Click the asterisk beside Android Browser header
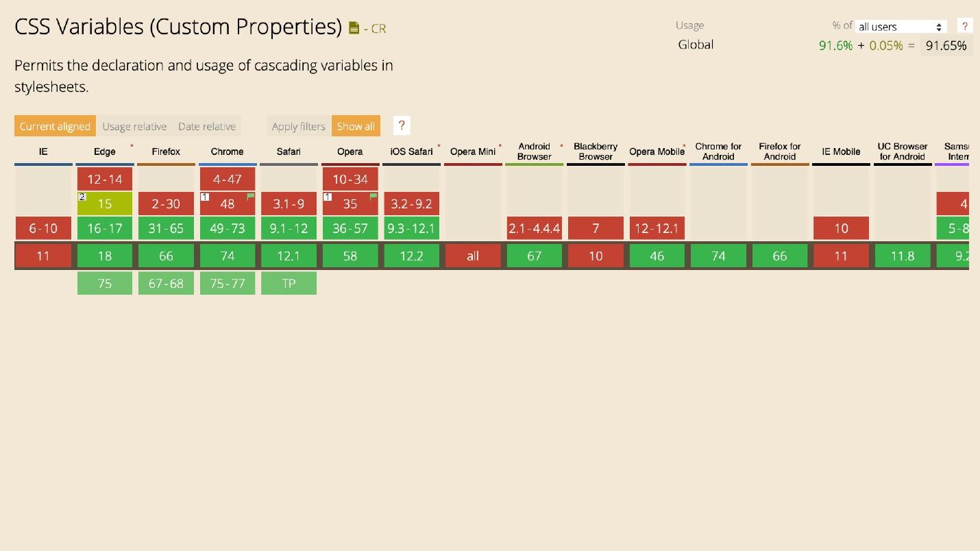Screen dimensions: 980x551 561,146
